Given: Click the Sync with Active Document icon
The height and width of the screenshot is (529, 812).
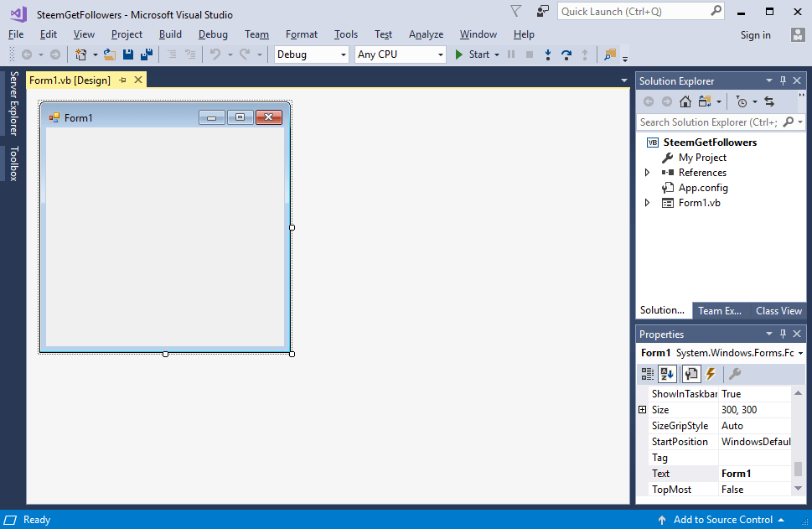Looking at the screenshot, I should pos(769,101).
